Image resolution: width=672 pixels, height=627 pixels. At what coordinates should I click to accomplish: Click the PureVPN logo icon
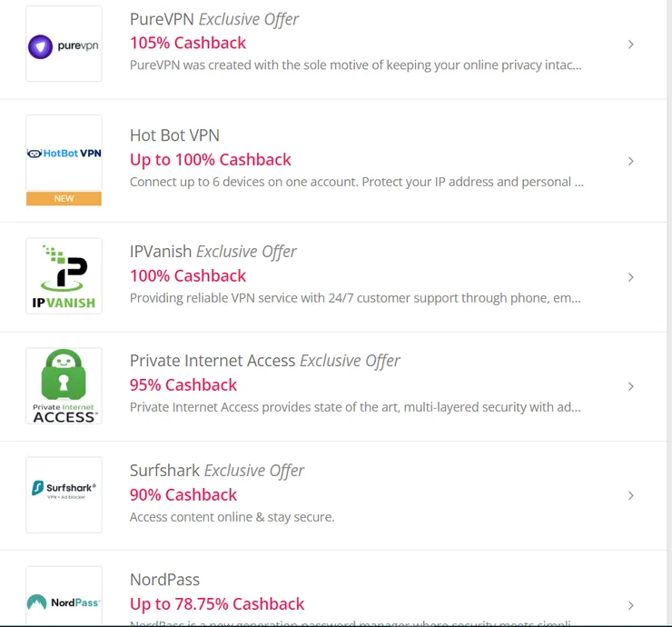(64, 45)
